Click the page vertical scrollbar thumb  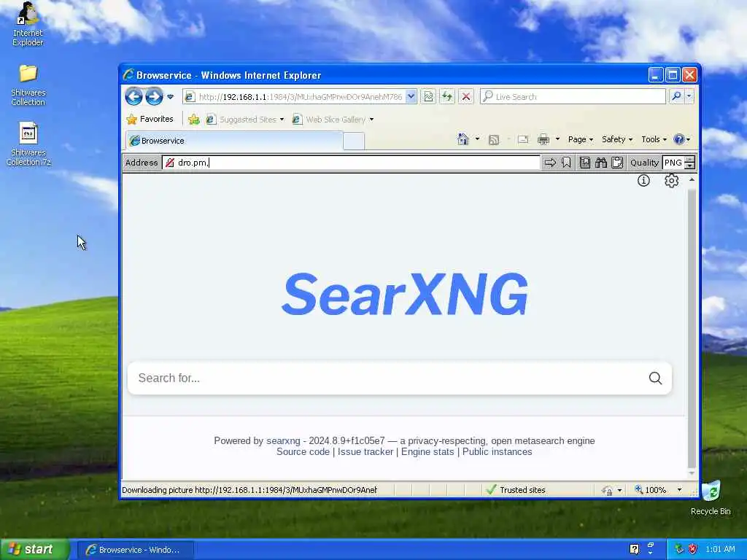(x=692, y=329)
